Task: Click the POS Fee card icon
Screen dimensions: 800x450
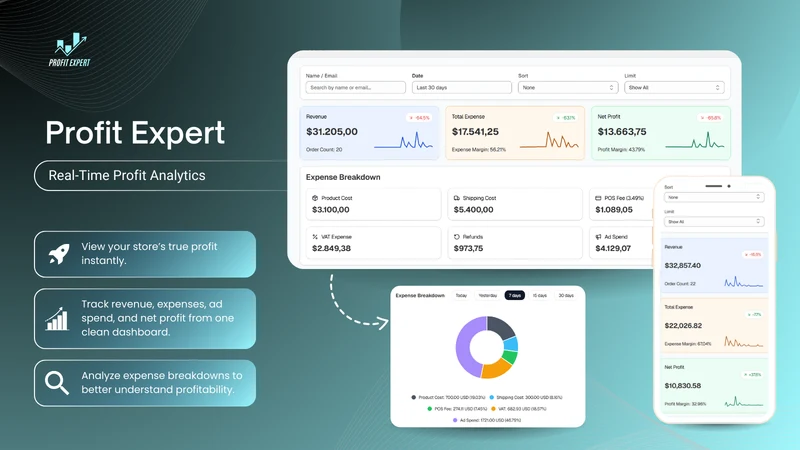Action: pyautogui.click(x=598, y=198)
